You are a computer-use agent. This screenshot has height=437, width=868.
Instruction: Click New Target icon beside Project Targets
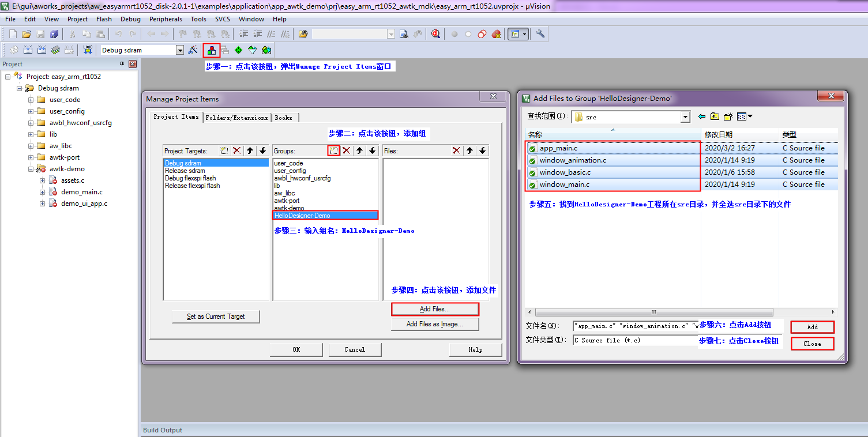224,150
